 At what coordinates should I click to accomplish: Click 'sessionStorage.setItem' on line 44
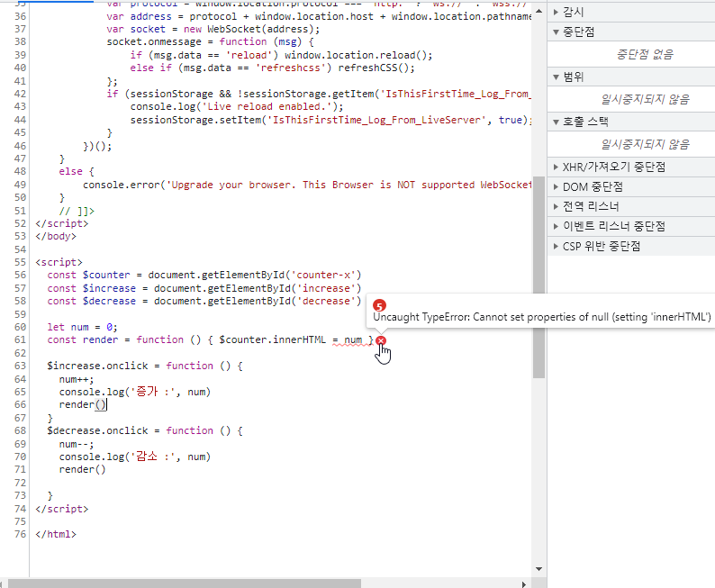pos(195,120)
